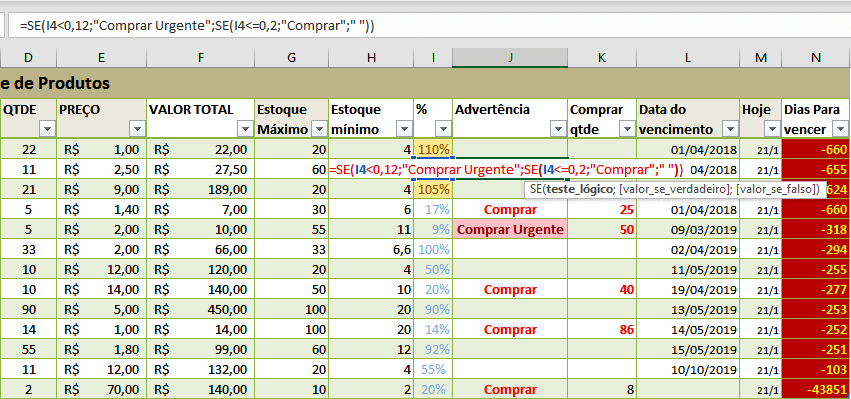Open the Dias Para vencer filter dropdown
This screenshot has width=851, height=399.
[841, 129]
